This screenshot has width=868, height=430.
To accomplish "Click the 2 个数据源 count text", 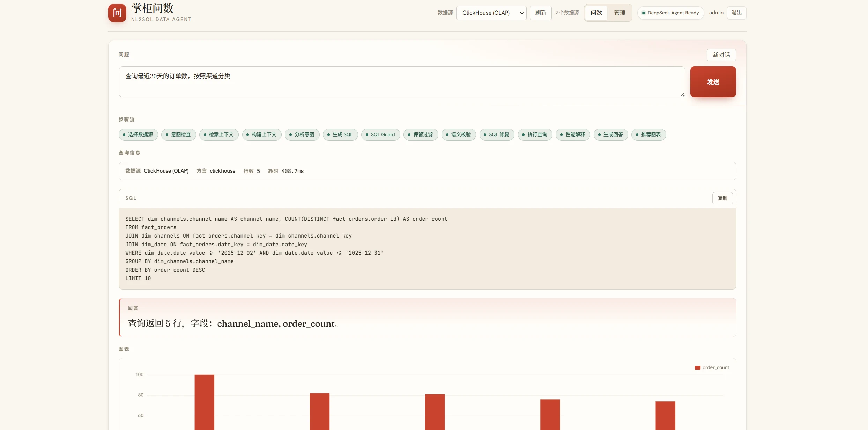I will [x=567, y=13].
